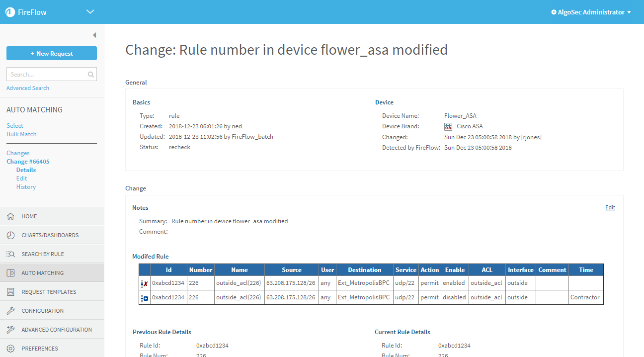The width and height of the screenshot is (644, 357).
Task: Go to the Changes list link
Action: click(x=18, y=153)
